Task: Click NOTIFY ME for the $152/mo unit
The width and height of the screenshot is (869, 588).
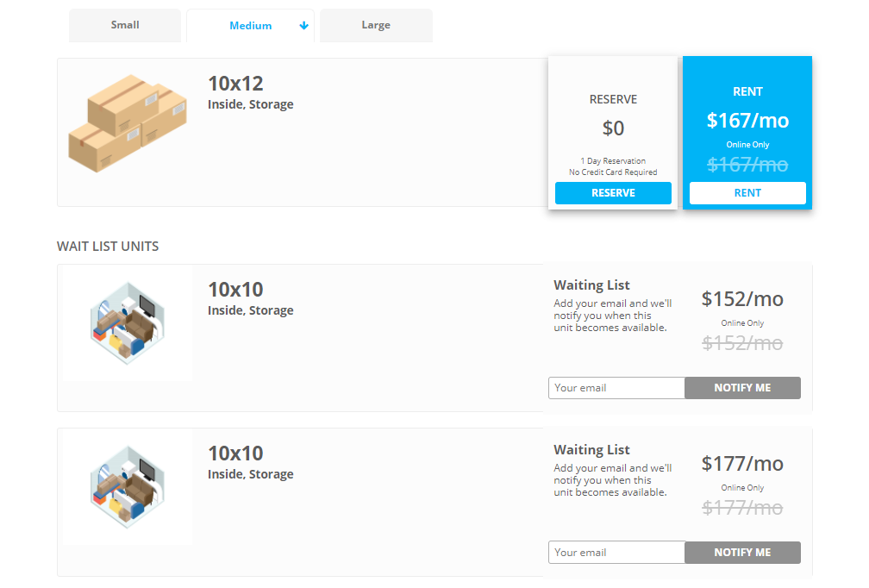Action: [x=742, y=388]
